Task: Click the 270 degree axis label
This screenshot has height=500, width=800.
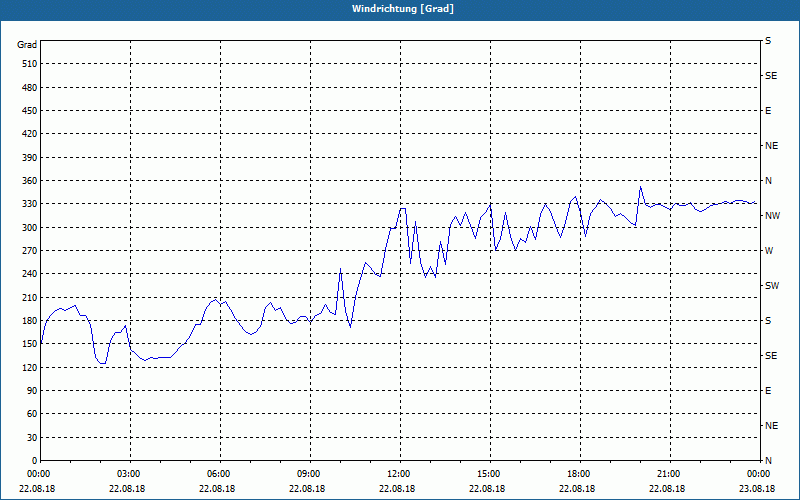Action: click(x=30, y=251)
